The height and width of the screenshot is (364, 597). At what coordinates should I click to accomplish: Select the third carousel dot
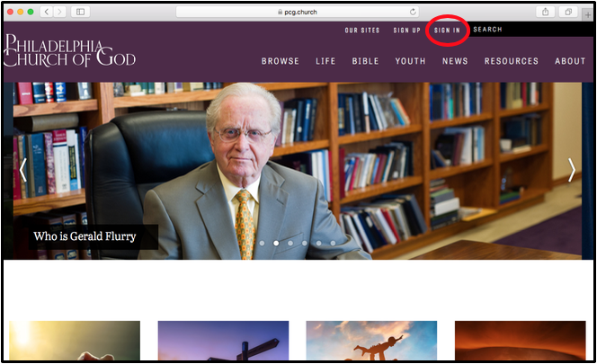tap(290, 243)
